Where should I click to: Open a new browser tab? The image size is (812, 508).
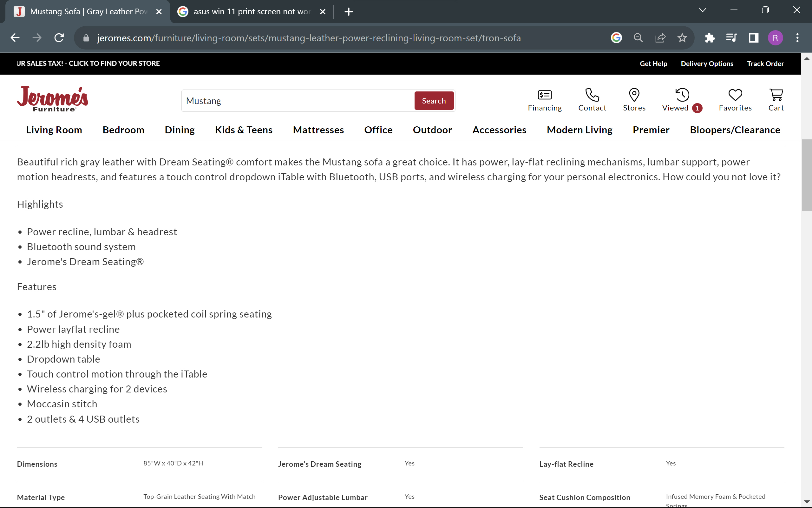pos(349,12)
